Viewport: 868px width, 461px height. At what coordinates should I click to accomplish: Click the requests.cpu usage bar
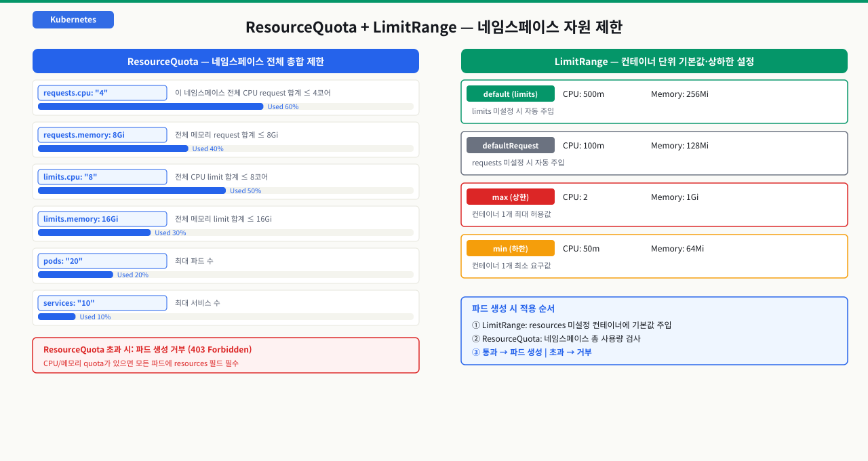pos(226,106)
